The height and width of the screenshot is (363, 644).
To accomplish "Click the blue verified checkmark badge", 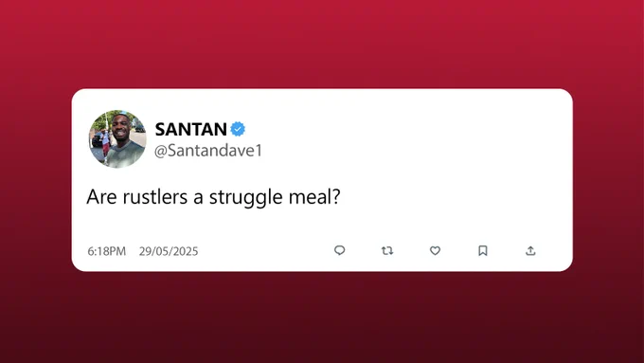I will tap(238, 129).
